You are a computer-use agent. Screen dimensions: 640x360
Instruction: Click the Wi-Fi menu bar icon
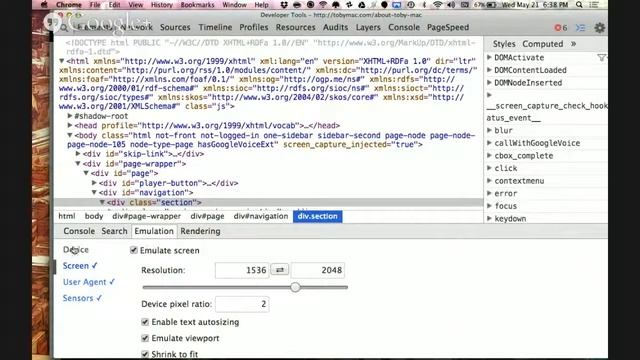pyautogui.click(x=437, y=5)
